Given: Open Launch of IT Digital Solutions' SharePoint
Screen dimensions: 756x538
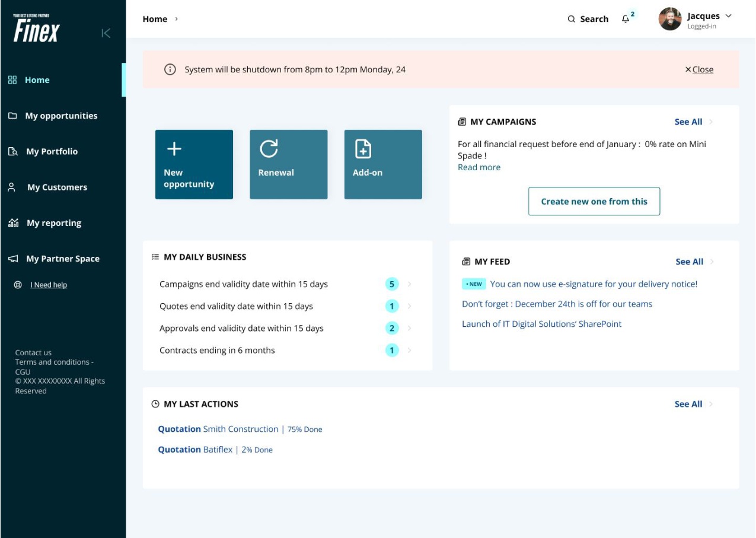Looking at the screenshot, I should click(542, 324).
